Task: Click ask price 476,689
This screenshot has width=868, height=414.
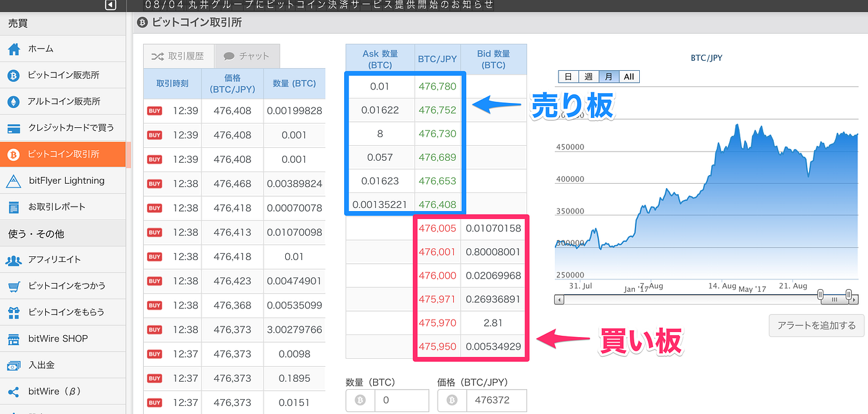Action: point(437,158)
